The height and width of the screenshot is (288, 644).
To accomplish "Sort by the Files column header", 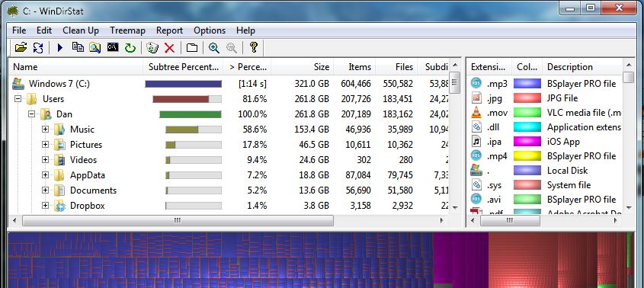I will [396, 67].
